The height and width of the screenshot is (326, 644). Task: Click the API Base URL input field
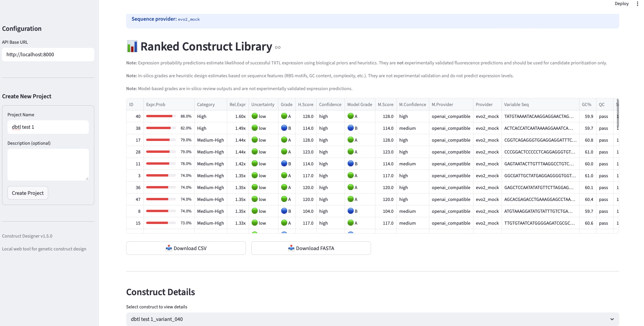48,55
